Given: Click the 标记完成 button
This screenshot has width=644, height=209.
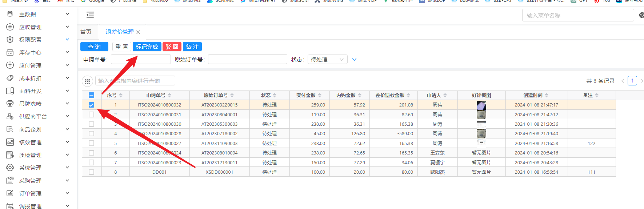Looking at the screenshot, I should point(147,47).
